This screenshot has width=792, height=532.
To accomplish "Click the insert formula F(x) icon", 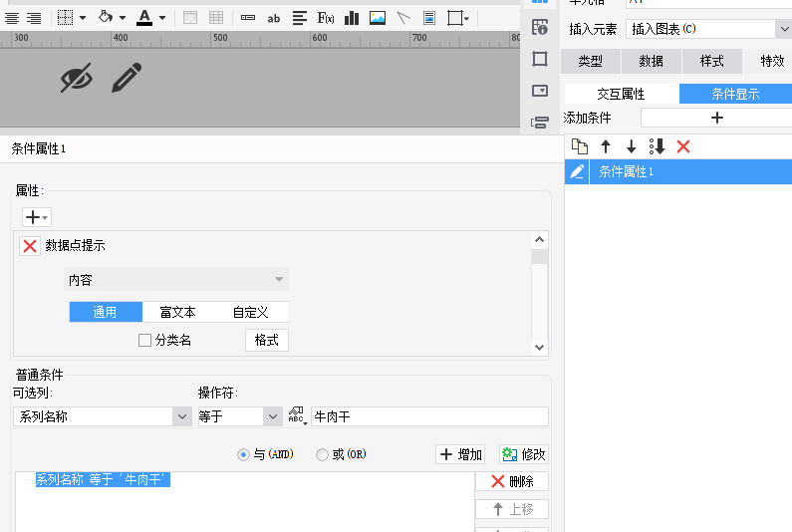I will (x=326, y=19).
